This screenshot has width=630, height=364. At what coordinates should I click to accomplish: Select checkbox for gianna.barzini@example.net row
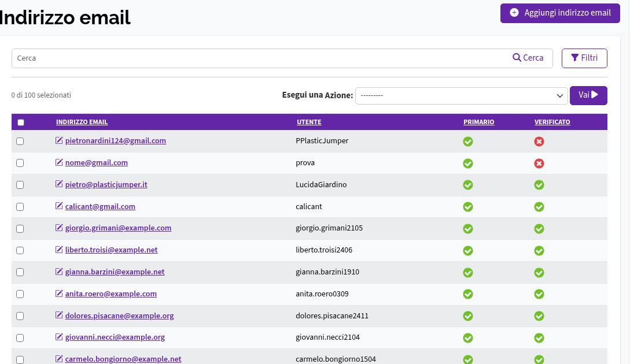20,272
